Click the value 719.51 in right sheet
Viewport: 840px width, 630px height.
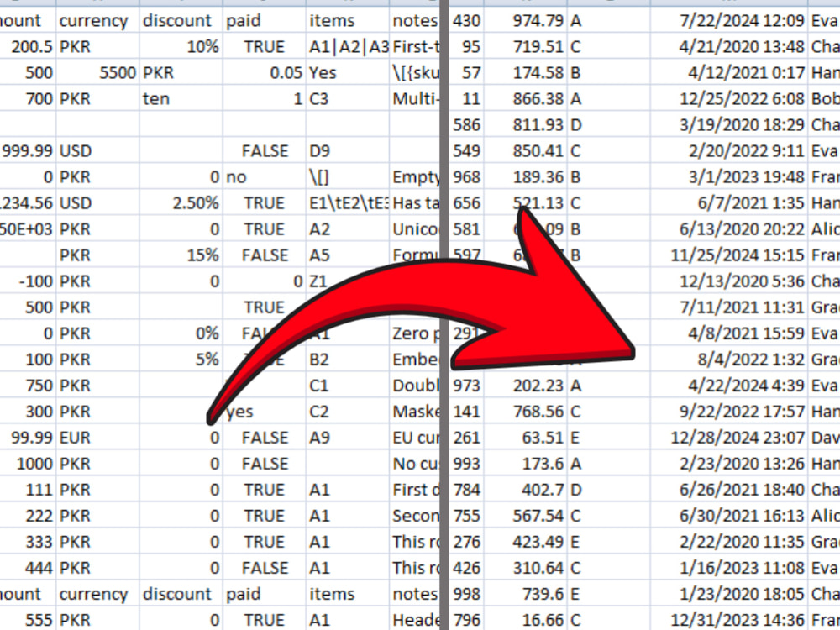(x=526, y=46)
